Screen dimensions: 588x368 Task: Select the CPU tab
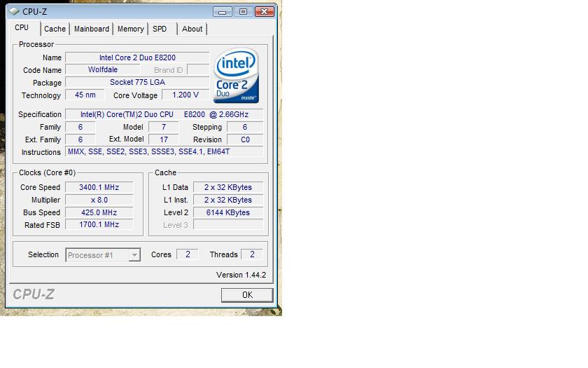coord(22,28)
